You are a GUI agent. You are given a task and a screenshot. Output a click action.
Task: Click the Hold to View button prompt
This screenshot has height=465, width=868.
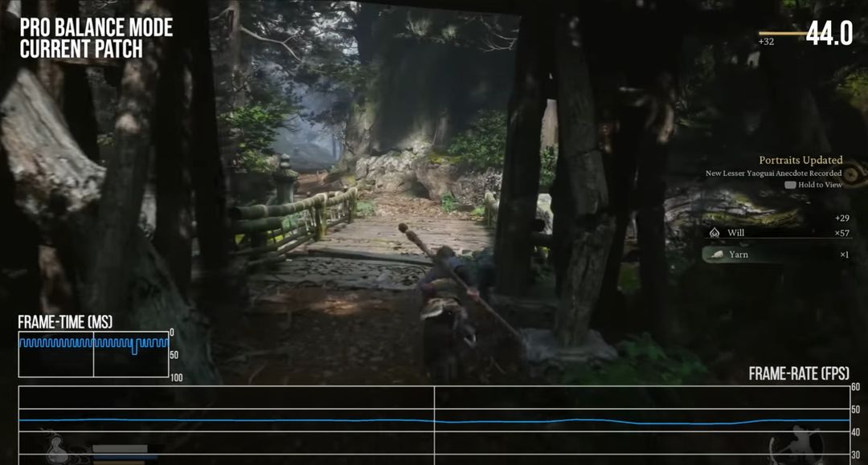813,185
